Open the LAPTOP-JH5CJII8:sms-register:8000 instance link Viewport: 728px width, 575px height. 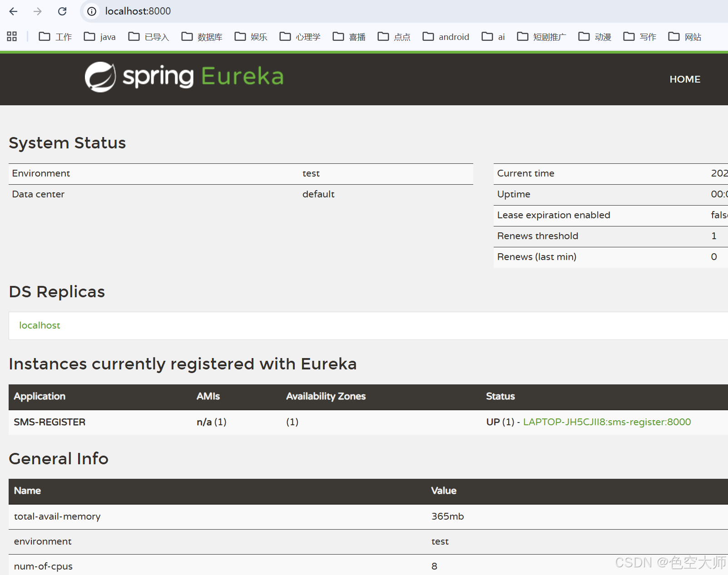[607, 422]
